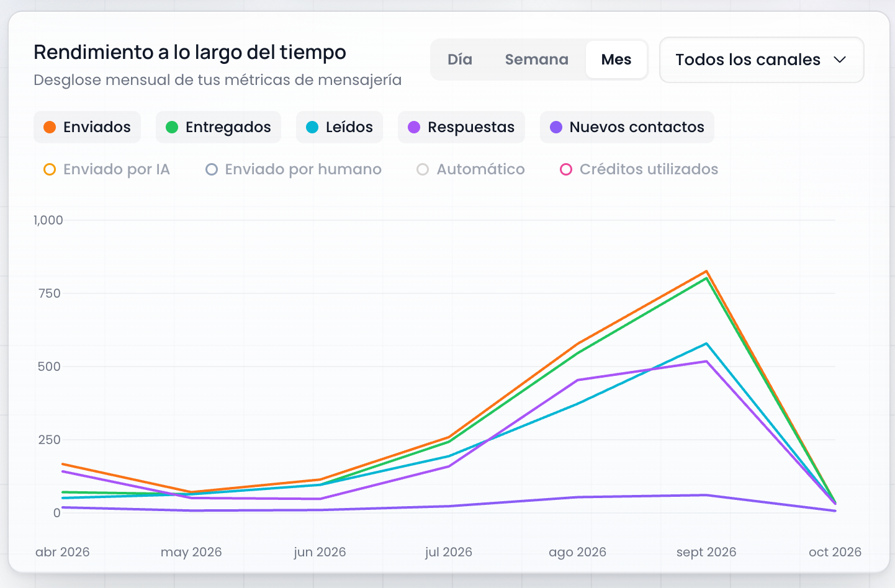Click the jul 2026 axis label

(x=449, y=552)
